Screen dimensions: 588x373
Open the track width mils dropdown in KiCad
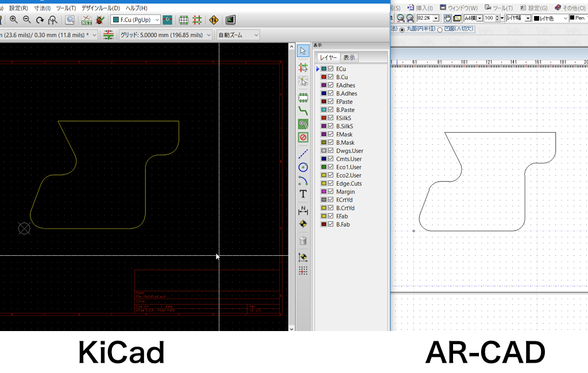[49, 35]
